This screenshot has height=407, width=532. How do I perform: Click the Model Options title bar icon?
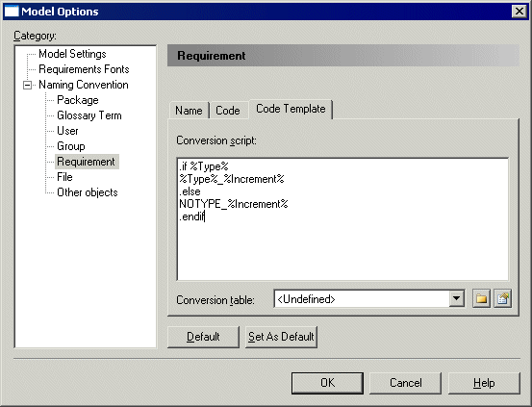click(x=12, y=12)
